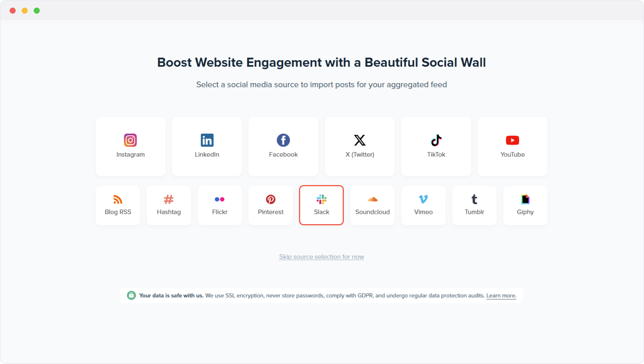Select the YouTube import option

[x=512, y=146]
